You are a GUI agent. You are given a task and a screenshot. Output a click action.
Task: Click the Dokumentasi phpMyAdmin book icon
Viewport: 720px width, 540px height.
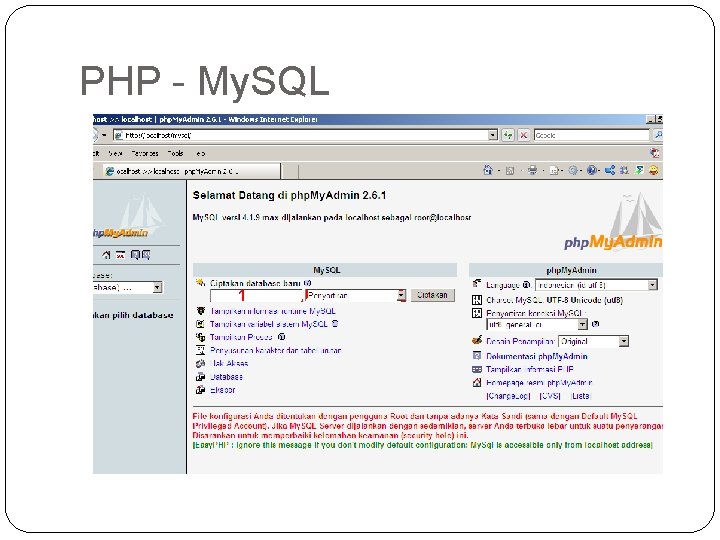point(477,356)
